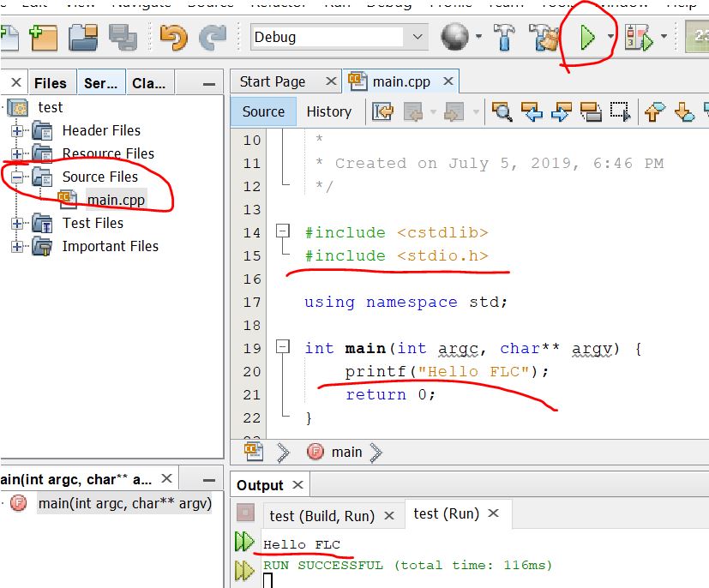
Task: Click the Save All disks icon
Action: click(123, 38)
